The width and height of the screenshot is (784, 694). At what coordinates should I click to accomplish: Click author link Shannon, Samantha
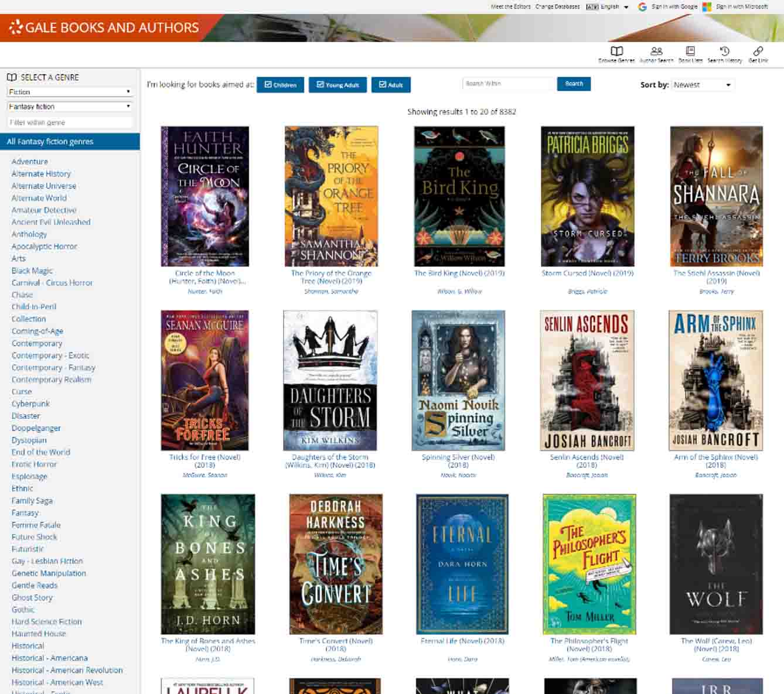331,291
